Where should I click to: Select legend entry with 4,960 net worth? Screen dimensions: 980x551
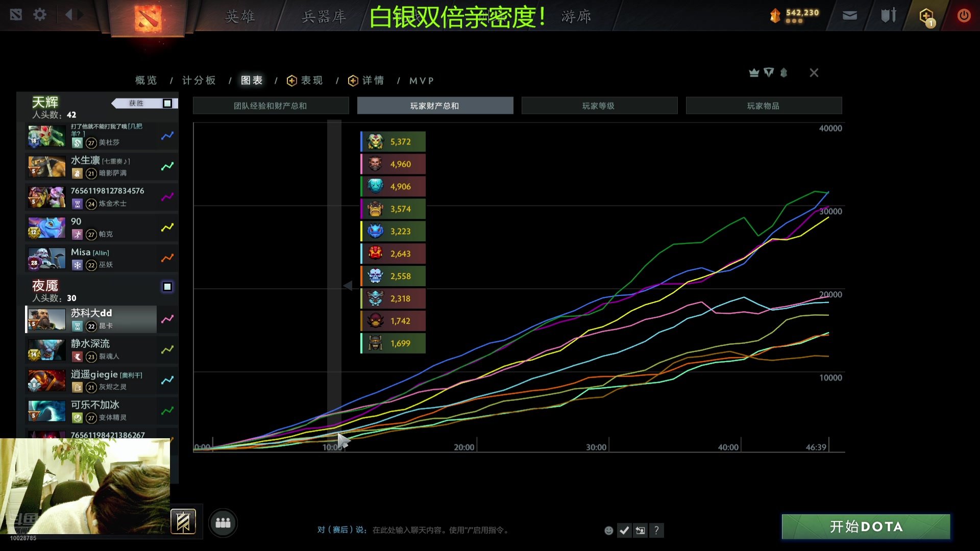393,164
